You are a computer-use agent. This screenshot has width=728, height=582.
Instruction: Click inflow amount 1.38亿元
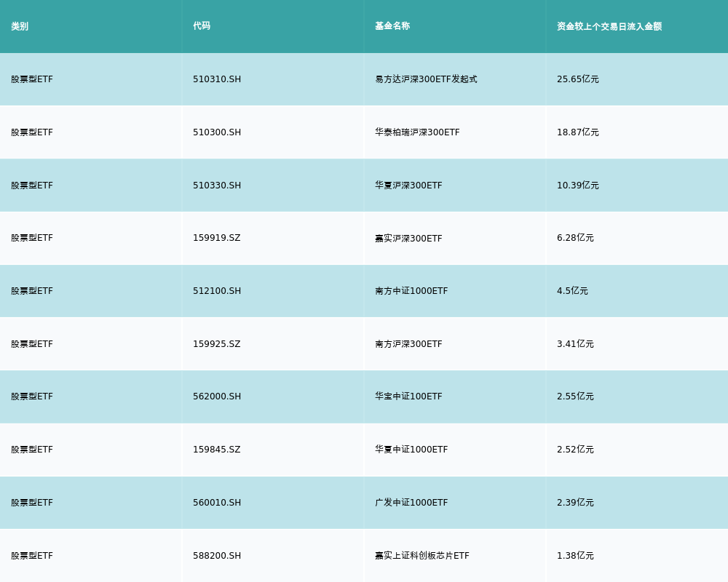coord(575,556)
